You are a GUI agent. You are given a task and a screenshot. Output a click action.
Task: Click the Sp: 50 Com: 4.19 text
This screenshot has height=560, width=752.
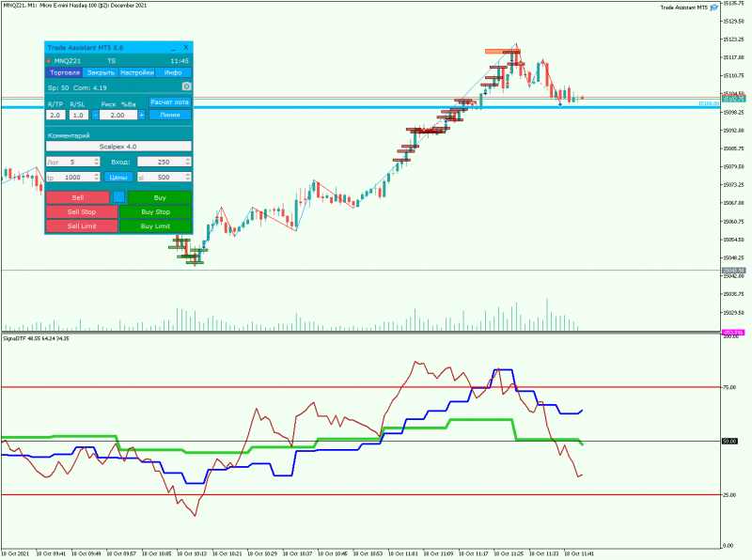click(77, 87)
